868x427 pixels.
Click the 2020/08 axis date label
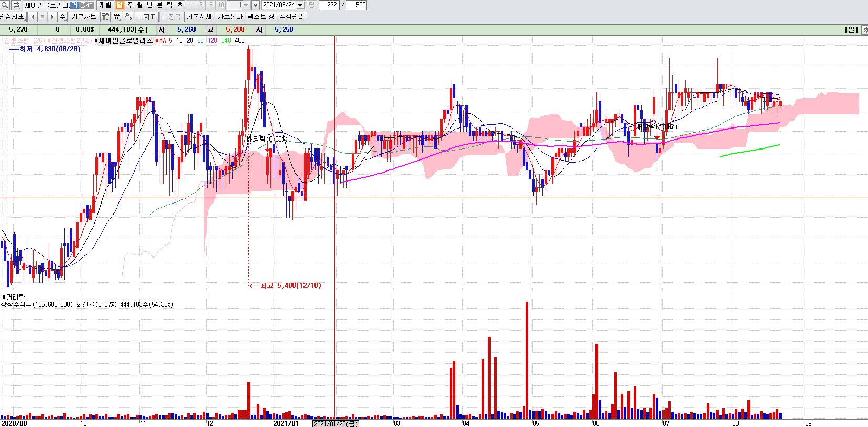click(14, 423)
